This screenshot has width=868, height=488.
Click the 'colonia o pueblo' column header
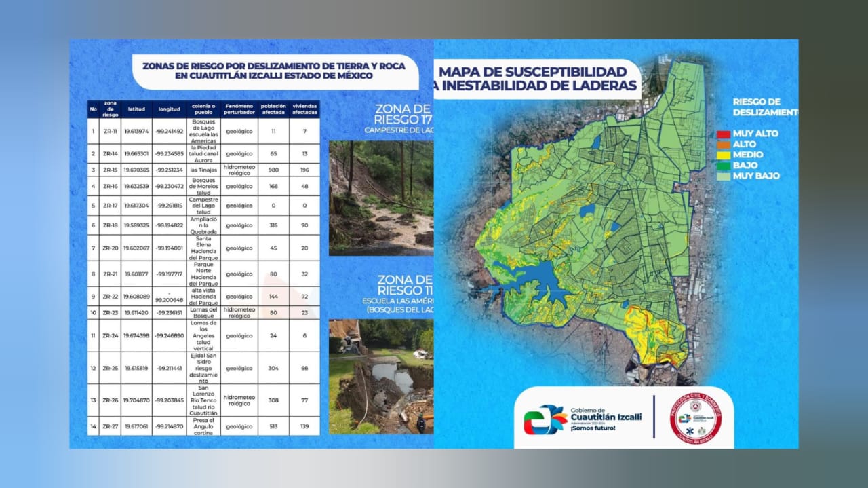[x=203, y=109]
